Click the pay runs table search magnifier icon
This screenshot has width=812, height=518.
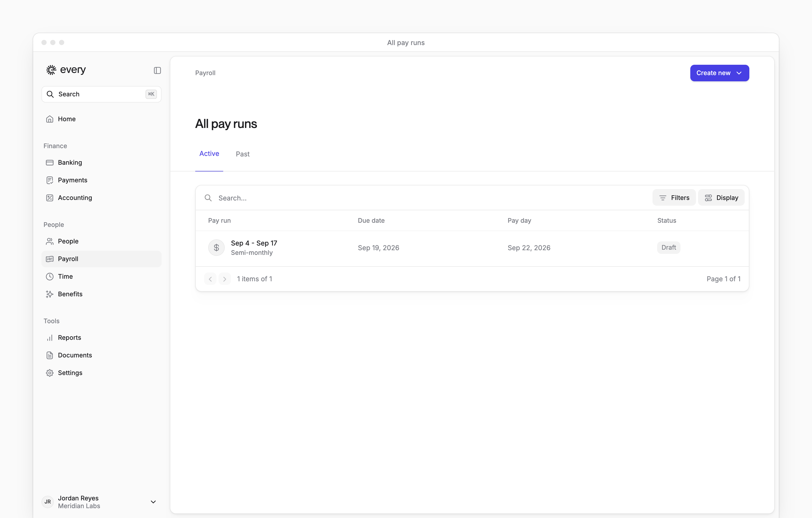point(208,198)
